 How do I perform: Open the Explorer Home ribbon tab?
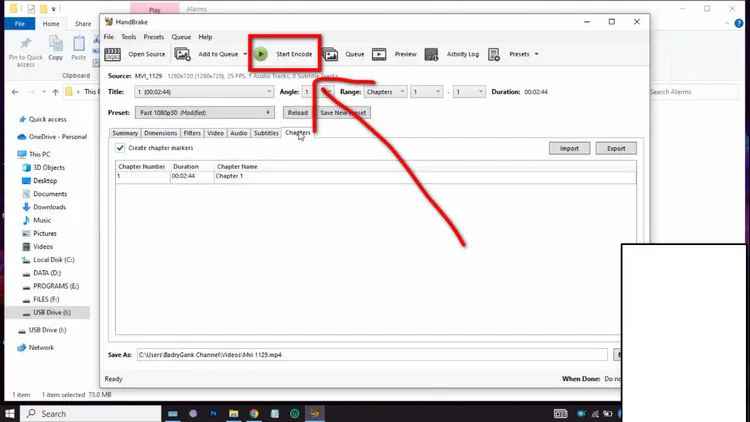tap(51, 23)
